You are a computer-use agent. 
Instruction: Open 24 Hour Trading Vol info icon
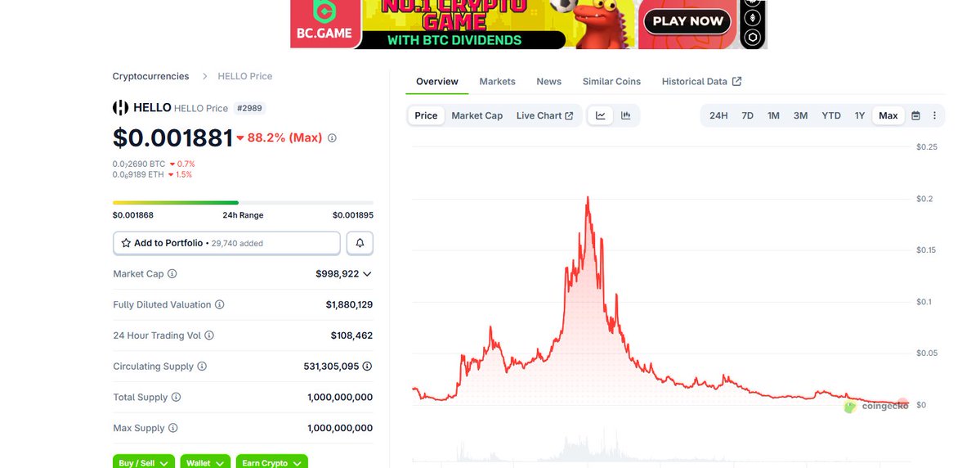208,335
